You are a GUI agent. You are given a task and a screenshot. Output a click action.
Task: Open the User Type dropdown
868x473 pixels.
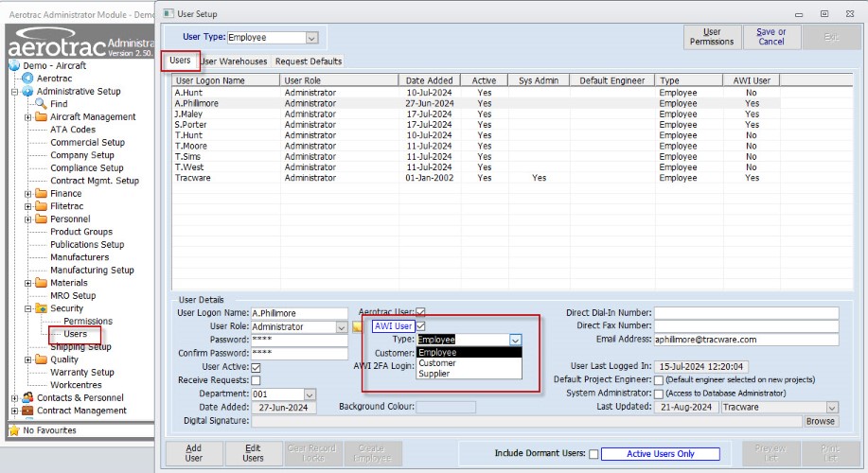coord(312,38)
